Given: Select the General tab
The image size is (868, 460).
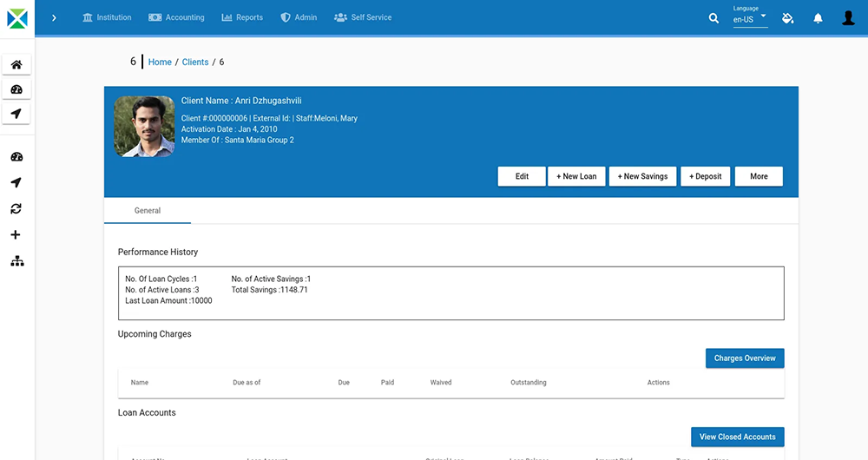Looking at the screenshot, I should (148, 211).
